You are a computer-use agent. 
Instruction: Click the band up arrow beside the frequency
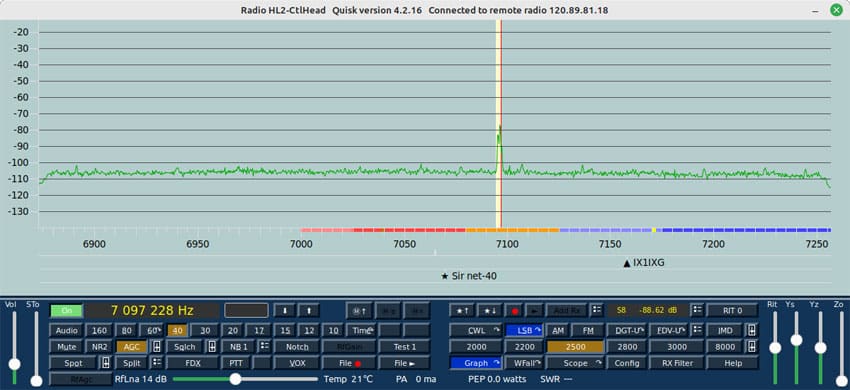click(309, 311)
